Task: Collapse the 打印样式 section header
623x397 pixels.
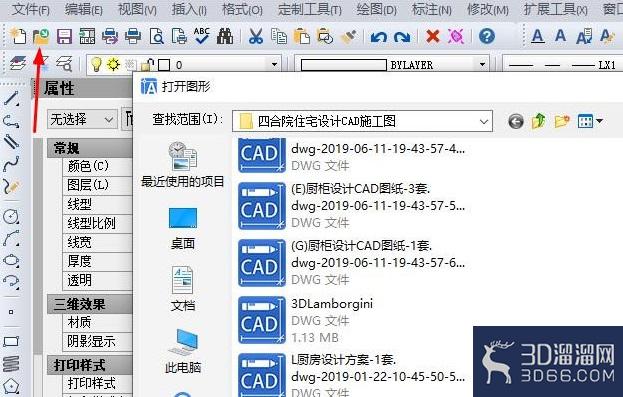Action: click(90, 365)
